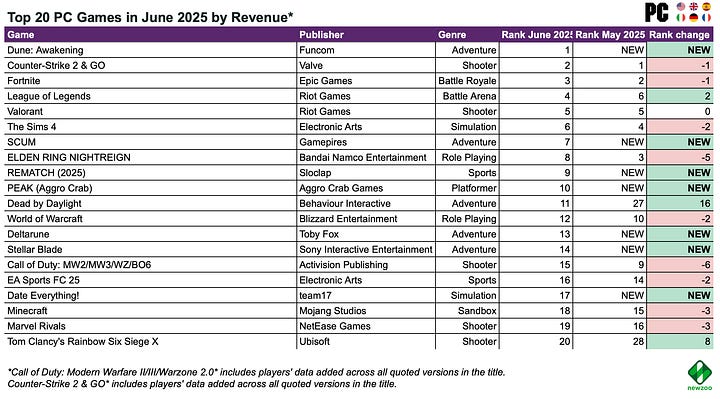Select the Date Everything! cell
Viewport: 720px width, 399px height.
[151, 295]
